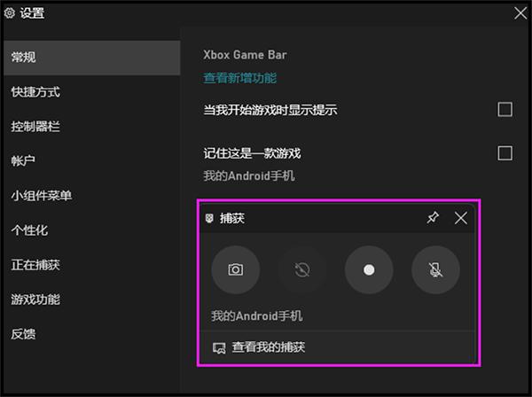The width and height of the screenshot is (532, 397).
Task: Start recording with the record dot button
Action: [369, 270]
